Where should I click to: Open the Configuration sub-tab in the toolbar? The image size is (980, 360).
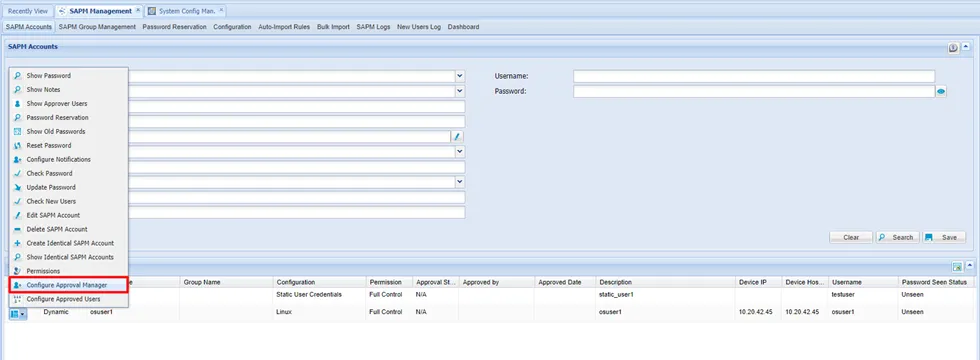point(232,27)
